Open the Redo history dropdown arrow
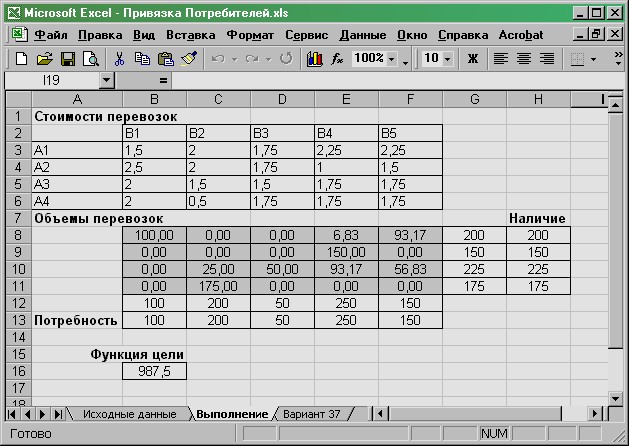Image resolution: width=629 pixels, height=446 pixels. (268, 59)
